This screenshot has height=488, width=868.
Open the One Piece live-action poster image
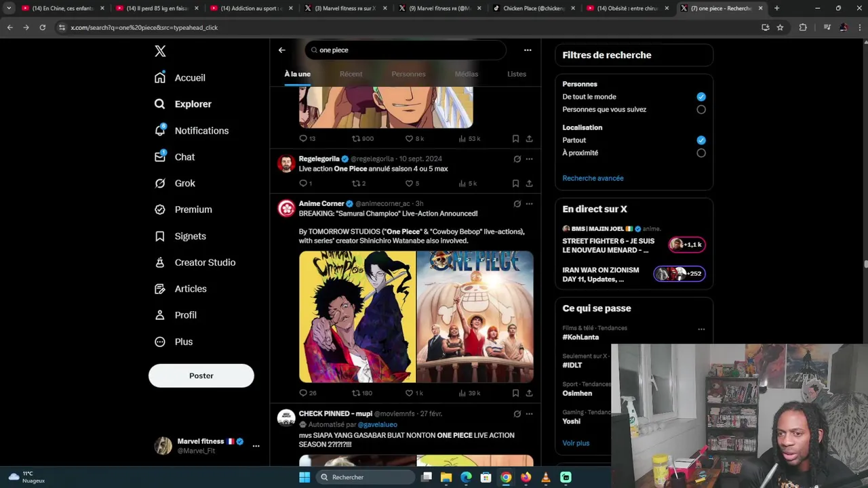click(x=475, y=317)
